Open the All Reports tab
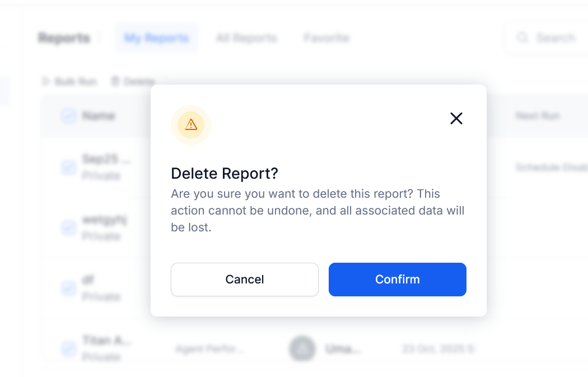The height and width of the screenshot is (377, 588). click(246, 38)
